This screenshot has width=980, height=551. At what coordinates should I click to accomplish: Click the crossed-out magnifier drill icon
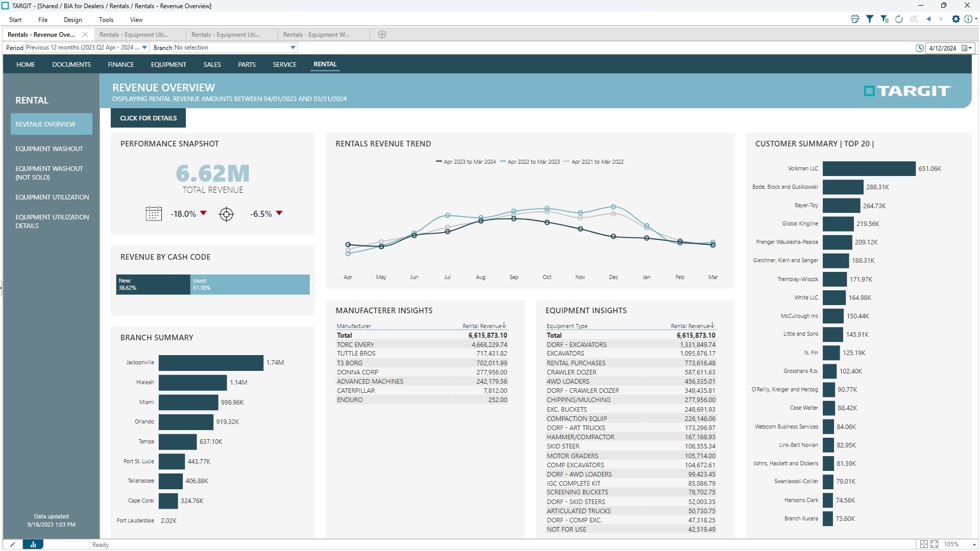[914, 19]
